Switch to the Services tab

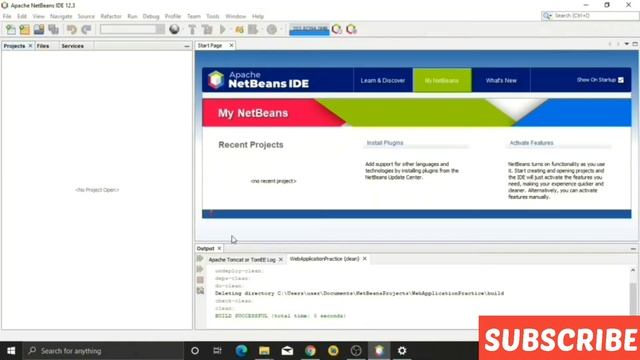[73, 46]
